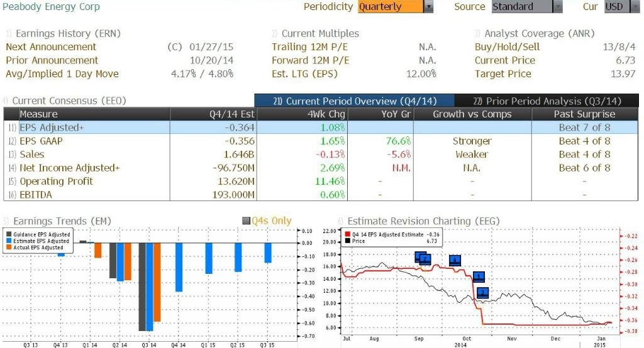Select the EPS Adjusted+ row
Image resolution: width=644 pixels, height=348 pixels.
coord(321,128)
